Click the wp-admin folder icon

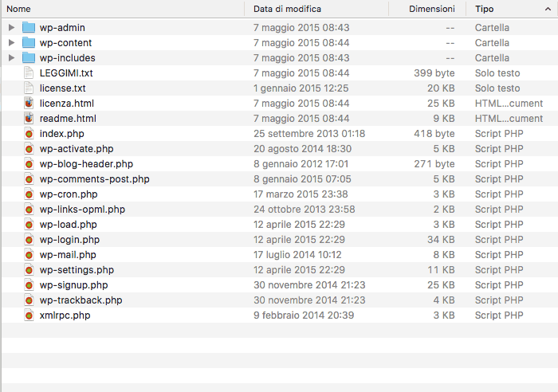click(x=29, y=27)
